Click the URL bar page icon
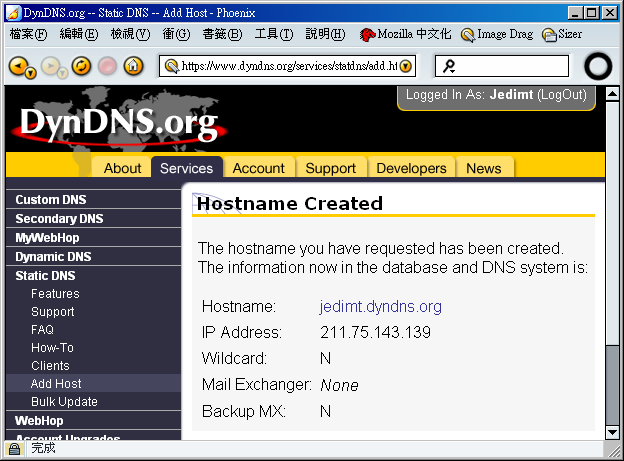This screenshot has height=461, width=624. (x=172, y=66)
